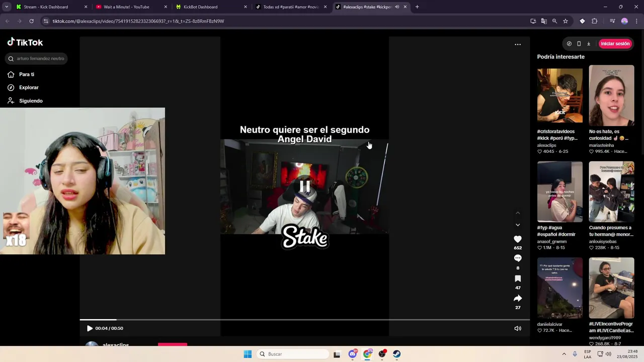Screen dimensions: 644x362
Task: Click Iniciar sesión button
Action: [615, 44]
